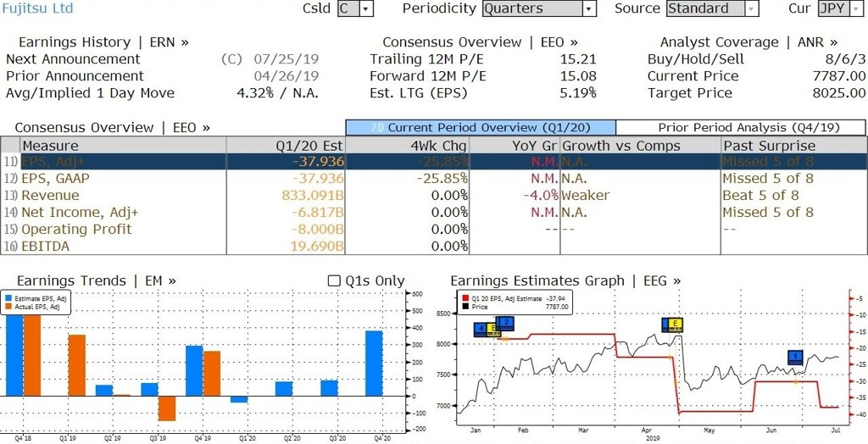Click the blue '1' event marker near June
Viewport: 868px width, 444px height.
[x=795, y=358]
